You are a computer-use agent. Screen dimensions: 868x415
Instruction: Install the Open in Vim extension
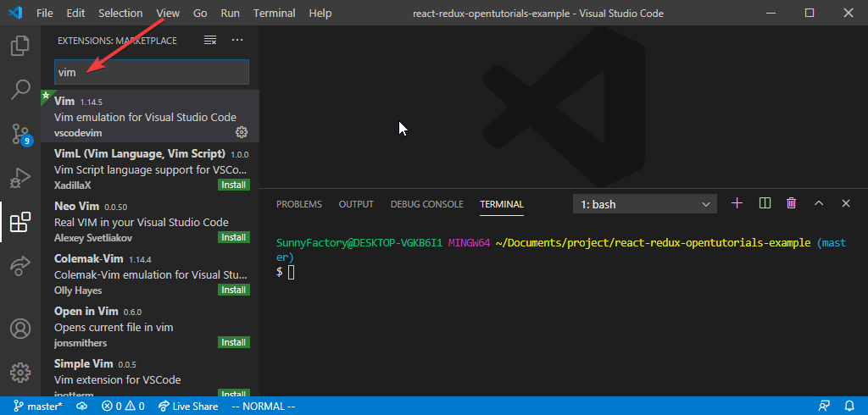[x=234, y=342]
